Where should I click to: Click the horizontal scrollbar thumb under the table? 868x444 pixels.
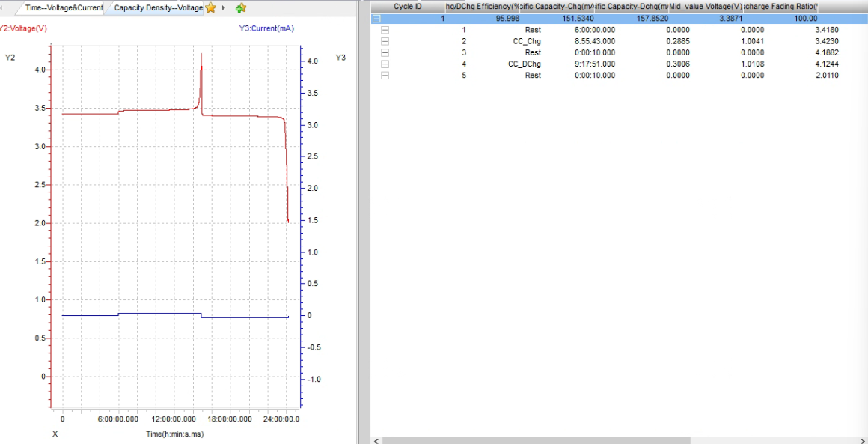point(537,440)
